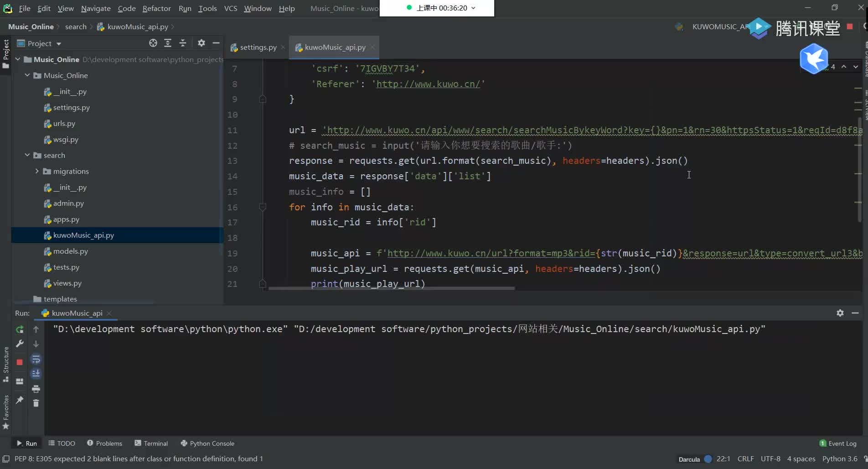Open views.py in project tree
This screenshot has width=868, height=469.
pos(67,283)
